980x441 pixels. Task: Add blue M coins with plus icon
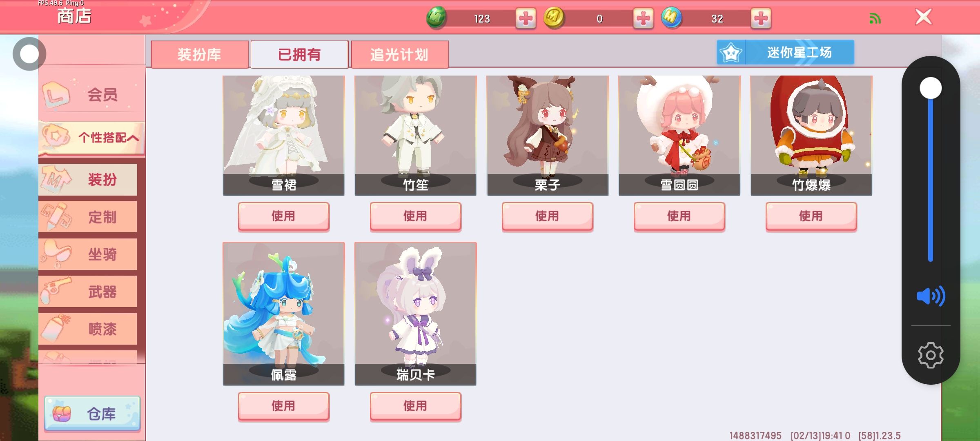click(x=761, y=18)
